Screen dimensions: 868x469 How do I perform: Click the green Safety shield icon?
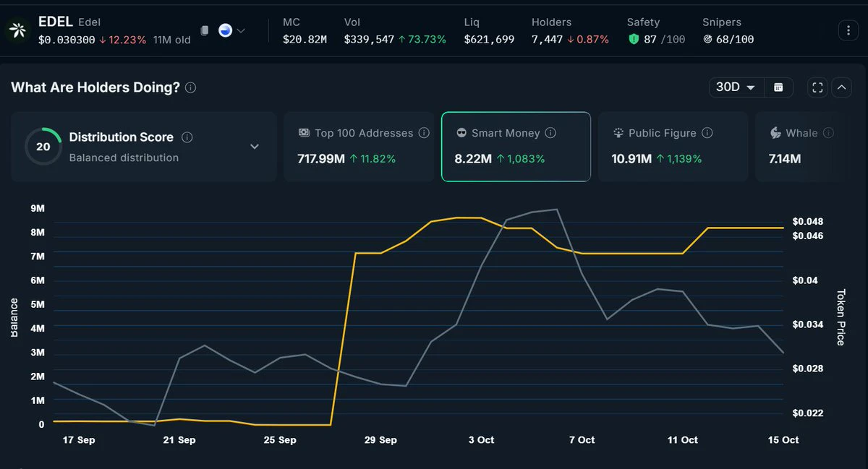[x=634, y=39]
